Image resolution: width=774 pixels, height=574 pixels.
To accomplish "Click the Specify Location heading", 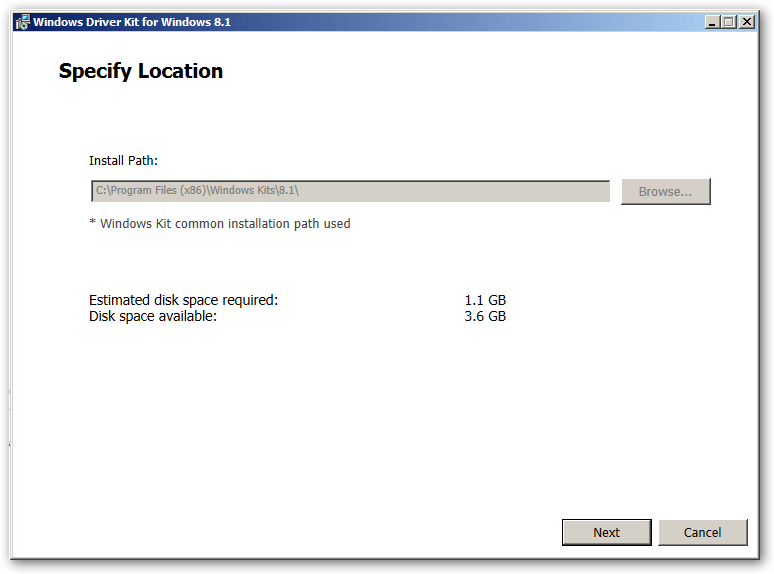I will (141, 71).
